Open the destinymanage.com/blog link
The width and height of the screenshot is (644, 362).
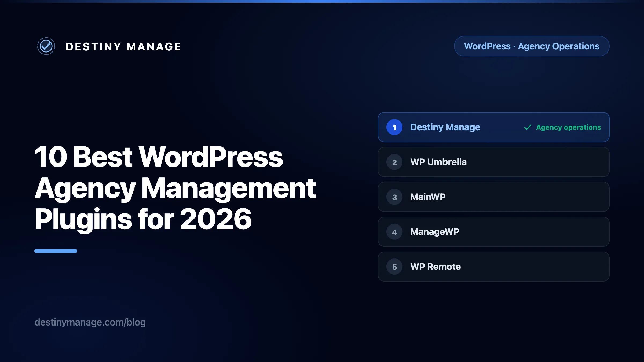pyautogui.click(x=90, y=322)
